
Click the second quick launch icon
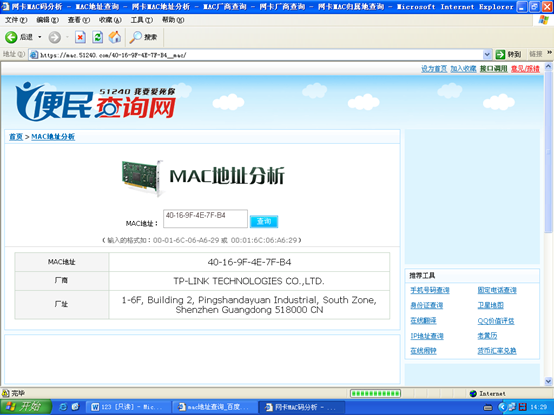[x=75, y=407]
